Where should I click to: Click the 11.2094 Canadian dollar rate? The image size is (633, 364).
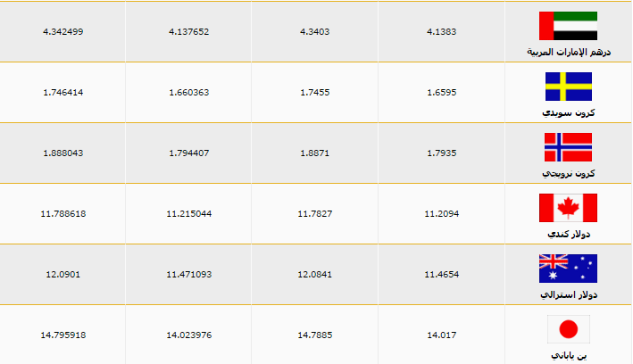click(442, 213)
